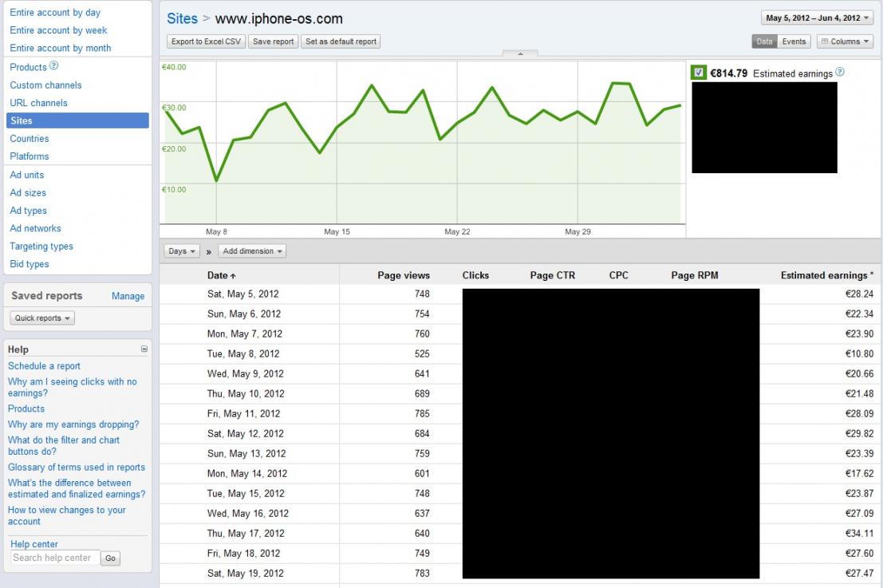
Task: Click the Save report button
Action: (x=273, y=41)
